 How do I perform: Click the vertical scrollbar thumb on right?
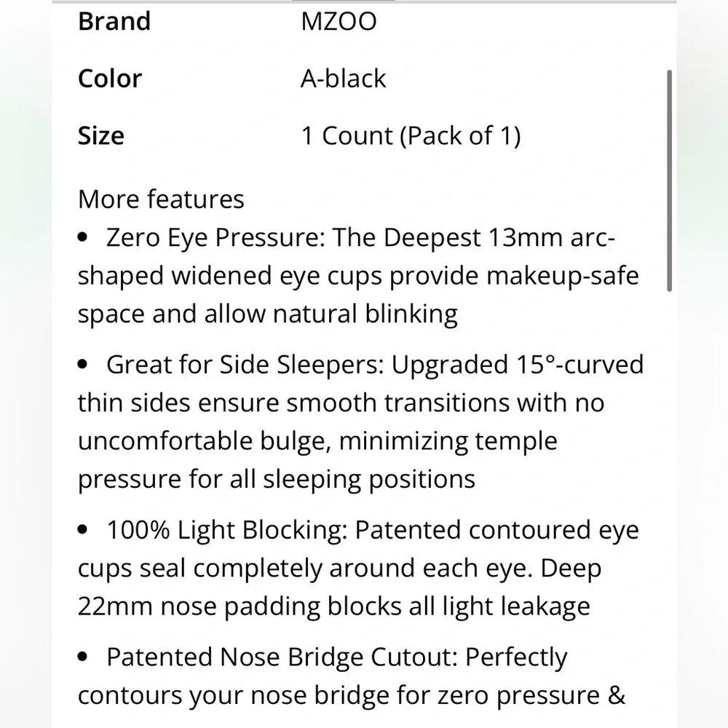tap(669, 181)
